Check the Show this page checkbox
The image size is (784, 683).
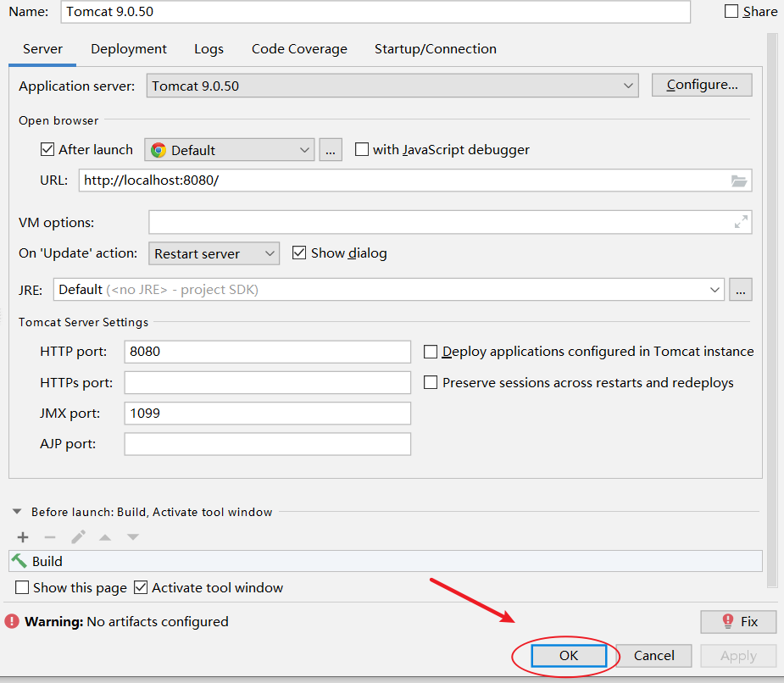coord(22,587)
